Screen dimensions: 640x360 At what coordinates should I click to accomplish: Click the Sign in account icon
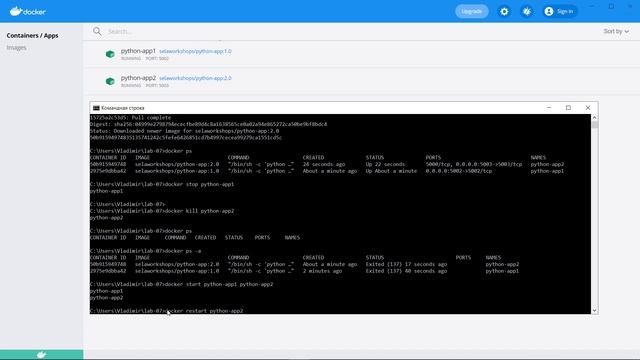coord(549,11)
